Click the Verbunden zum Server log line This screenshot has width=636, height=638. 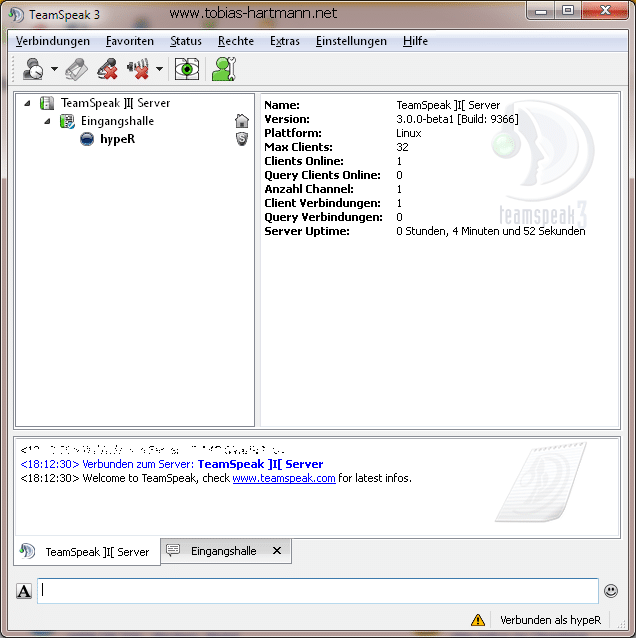pos(172,464)
